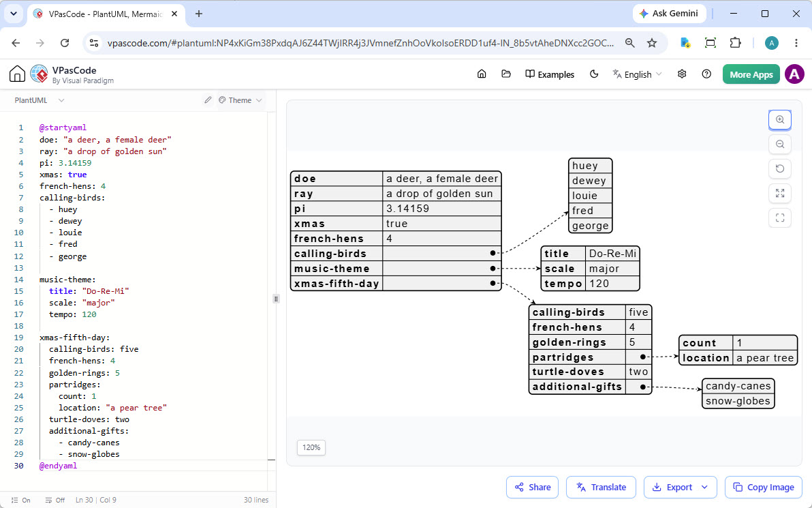Expand the English language dropdown
This screenshot has height=508, width=812.
(x=638, y=74)
